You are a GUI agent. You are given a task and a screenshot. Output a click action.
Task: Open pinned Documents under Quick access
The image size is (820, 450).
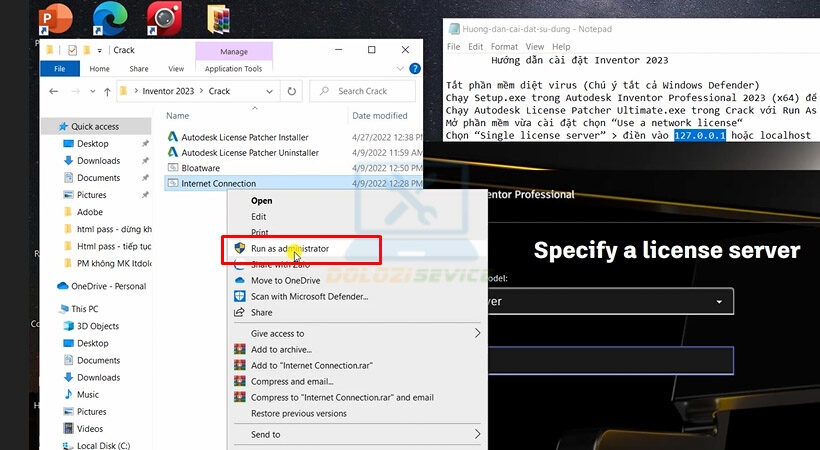[98, 178]
